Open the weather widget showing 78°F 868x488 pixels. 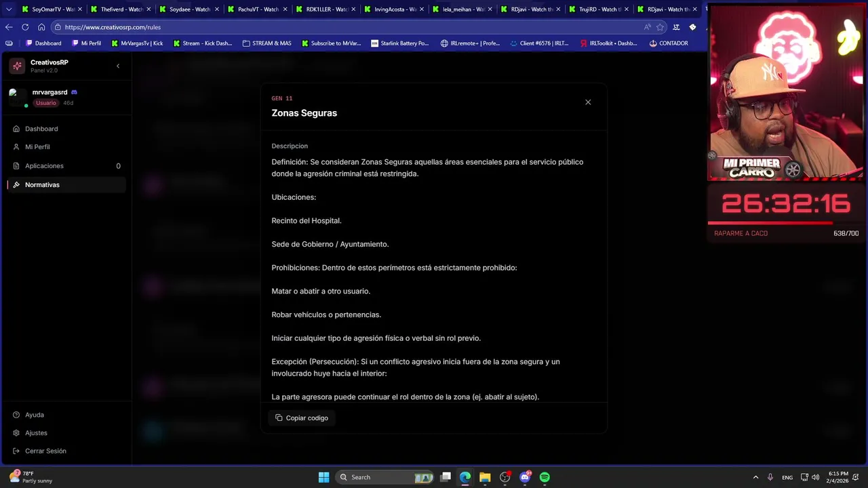click(x=31, y=477)
